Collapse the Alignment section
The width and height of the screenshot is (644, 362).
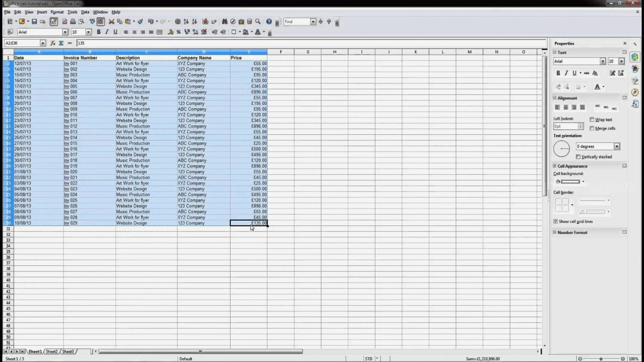(555, 98)
